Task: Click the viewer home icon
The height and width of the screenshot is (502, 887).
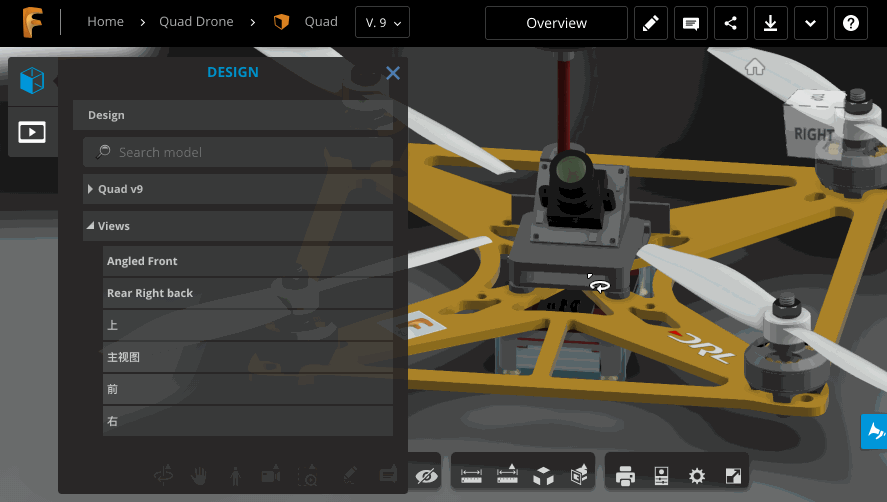Action: coord(755,67)
